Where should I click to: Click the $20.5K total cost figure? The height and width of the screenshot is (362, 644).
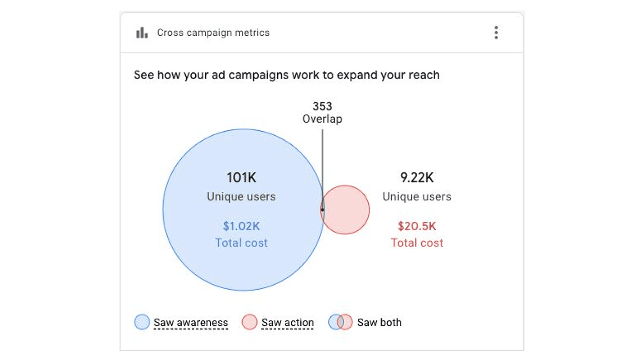click(417, 226)
